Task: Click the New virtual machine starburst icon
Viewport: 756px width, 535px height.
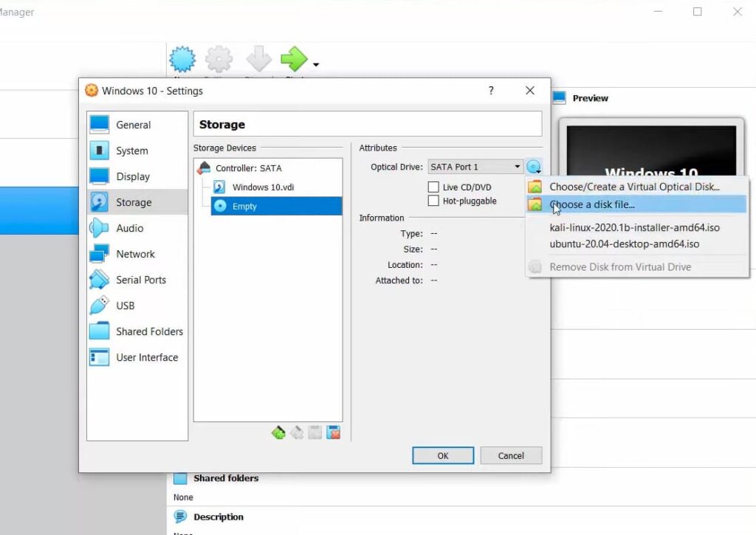Action: (182, 59)
